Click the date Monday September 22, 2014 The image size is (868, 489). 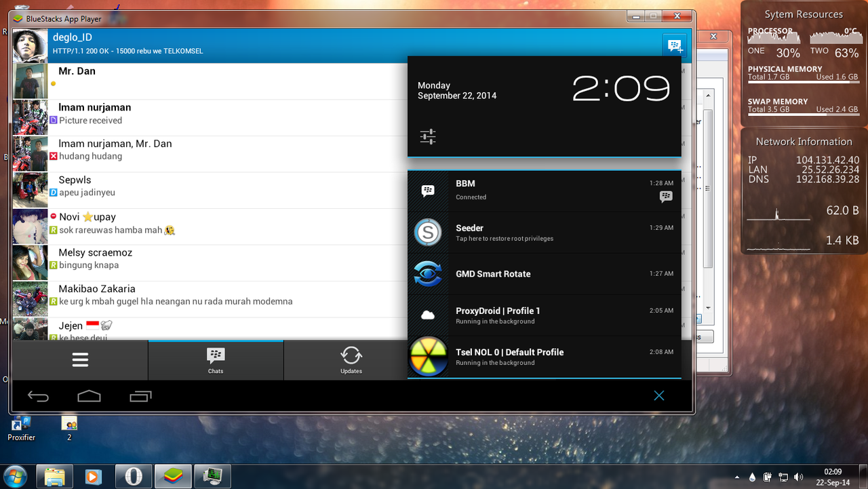point(457,90)
